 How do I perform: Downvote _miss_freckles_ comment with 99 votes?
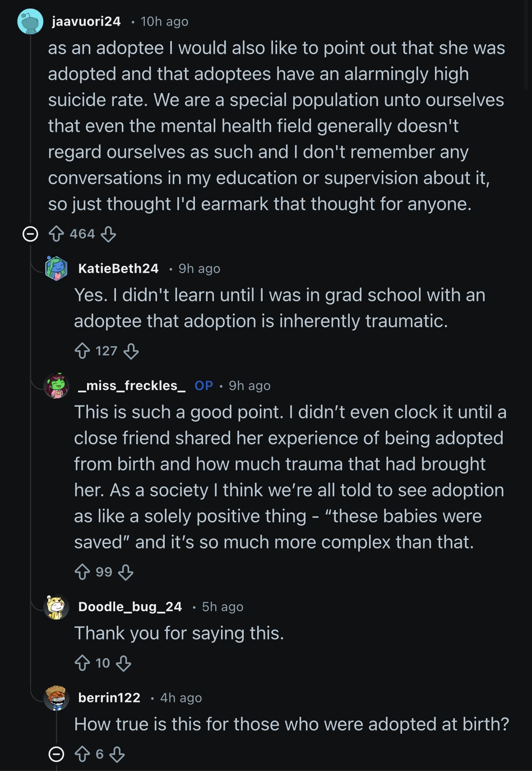125,572
